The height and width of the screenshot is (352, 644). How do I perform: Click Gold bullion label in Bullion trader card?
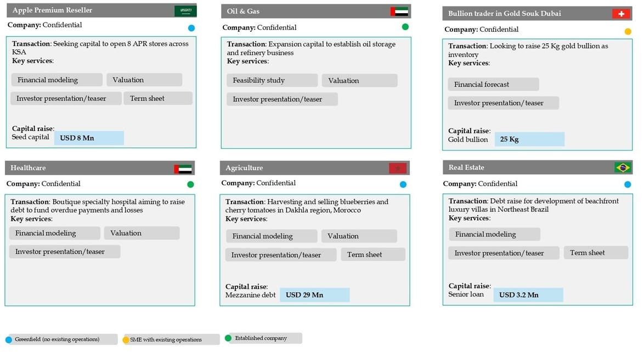(x=468, y=139)
